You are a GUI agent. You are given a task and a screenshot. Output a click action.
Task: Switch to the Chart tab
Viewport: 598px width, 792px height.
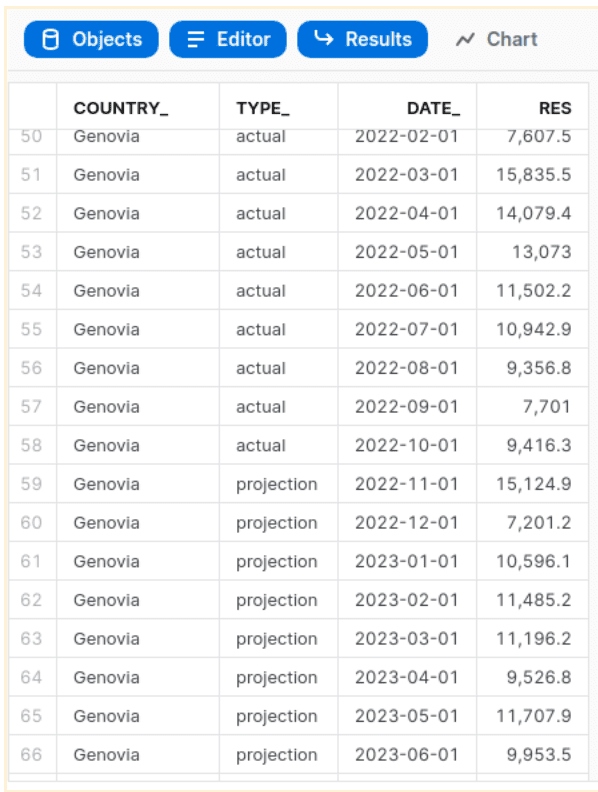497,39
